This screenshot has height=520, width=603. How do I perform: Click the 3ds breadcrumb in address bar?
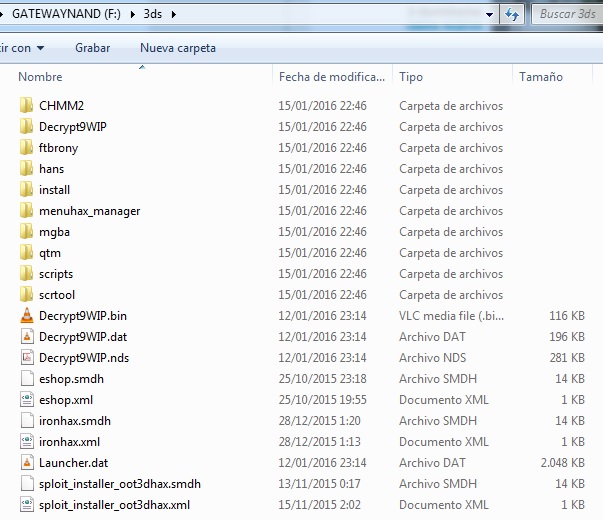(x=153, y=14)
